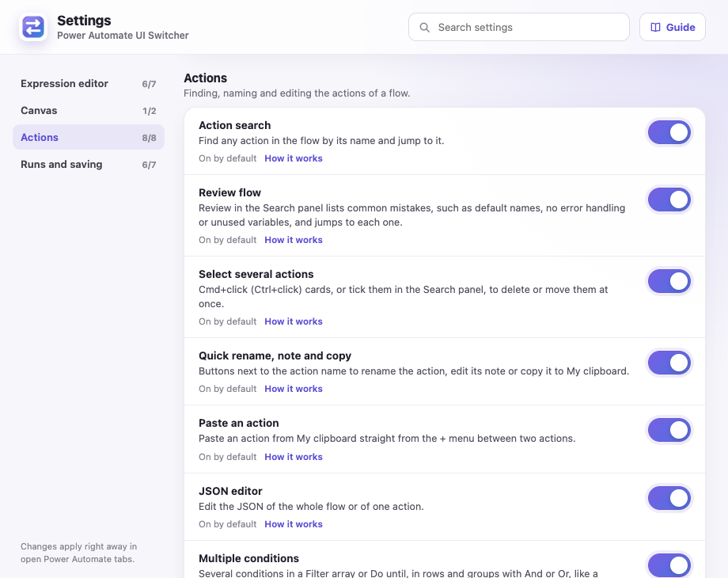728x578 pixels.
Task: Click 'Changes apply right away' footer note
Action: pyautogui.click(x=79, y=553)
